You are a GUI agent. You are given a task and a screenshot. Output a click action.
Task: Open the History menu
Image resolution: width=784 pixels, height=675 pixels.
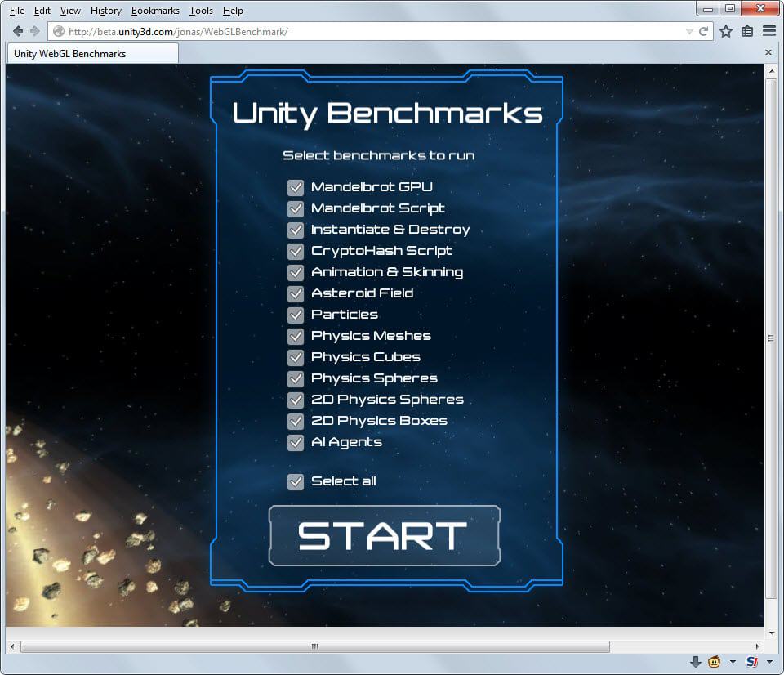pos(106,11)
